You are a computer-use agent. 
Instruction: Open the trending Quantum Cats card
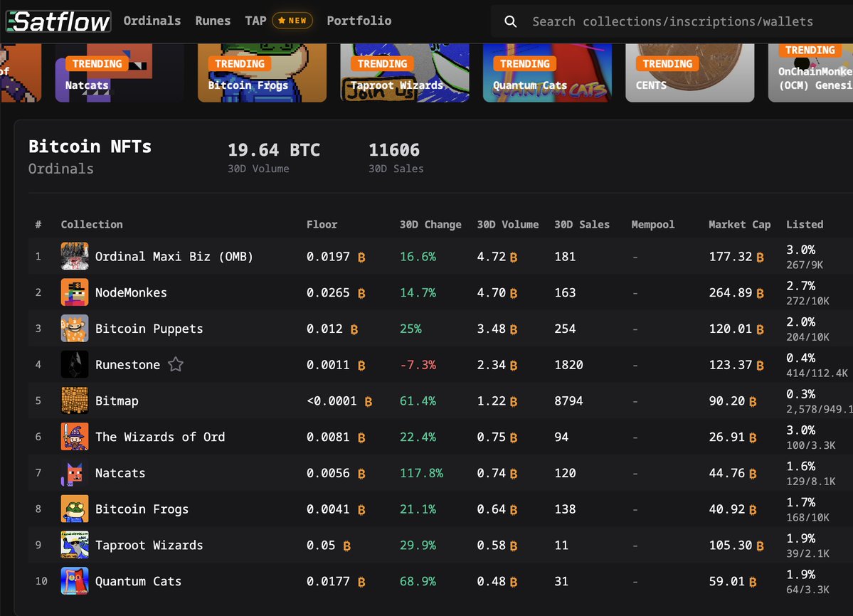coord(547,73)
